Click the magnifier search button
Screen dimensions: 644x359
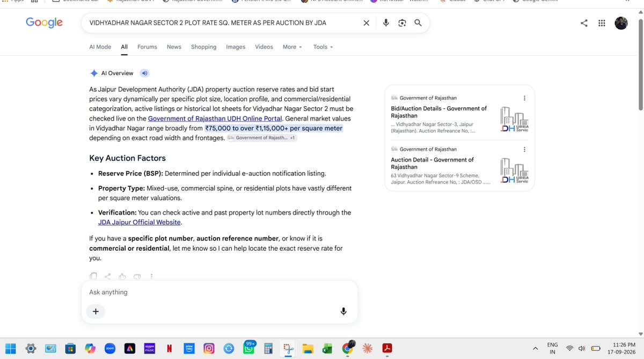[418, 23]
